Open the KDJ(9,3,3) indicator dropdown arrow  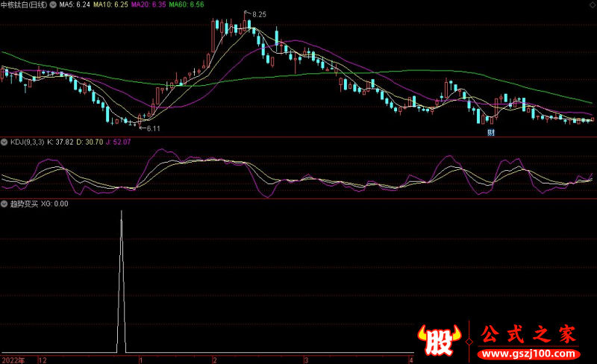(x=4, y=142)
